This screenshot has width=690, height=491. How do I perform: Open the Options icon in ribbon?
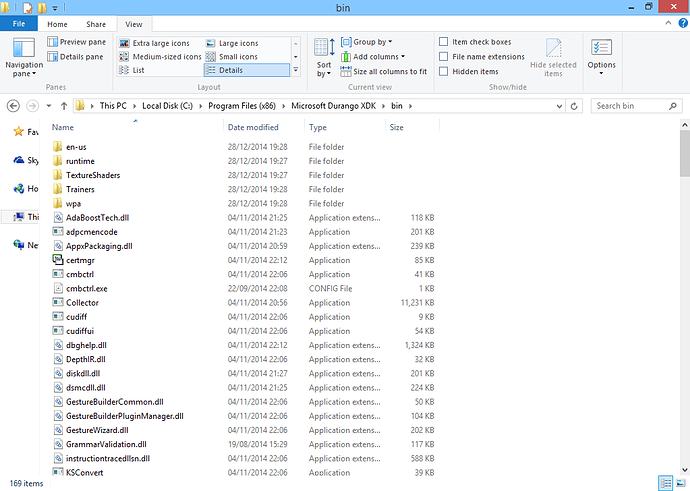pos(601,54)
